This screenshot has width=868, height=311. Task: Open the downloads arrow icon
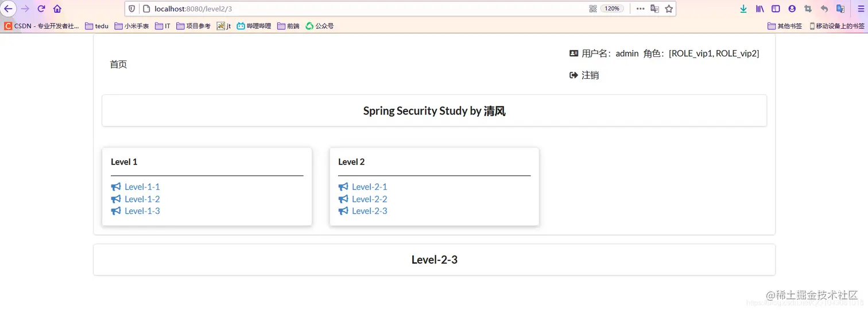click(743, 9)
